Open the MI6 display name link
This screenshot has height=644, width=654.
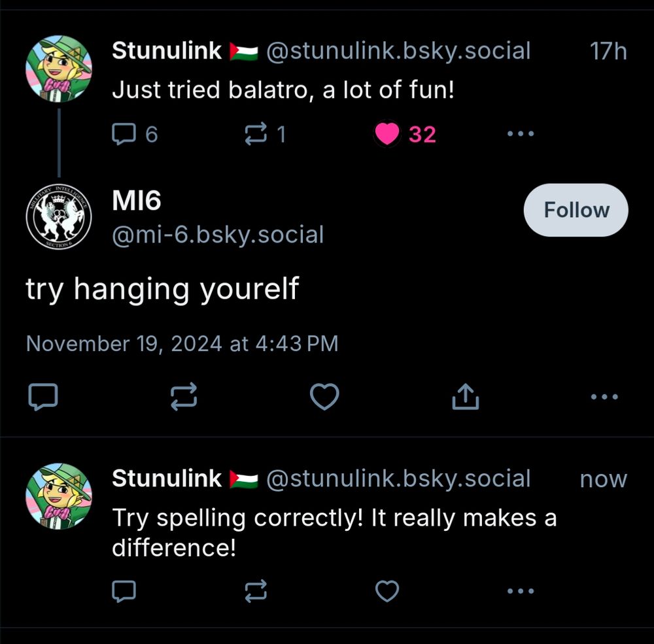click(137, 201)
